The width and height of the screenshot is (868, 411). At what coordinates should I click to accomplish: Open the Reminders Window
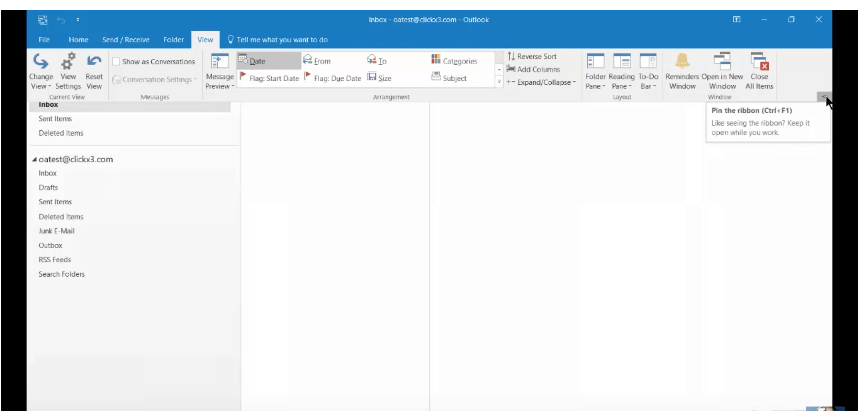point(682,71)
